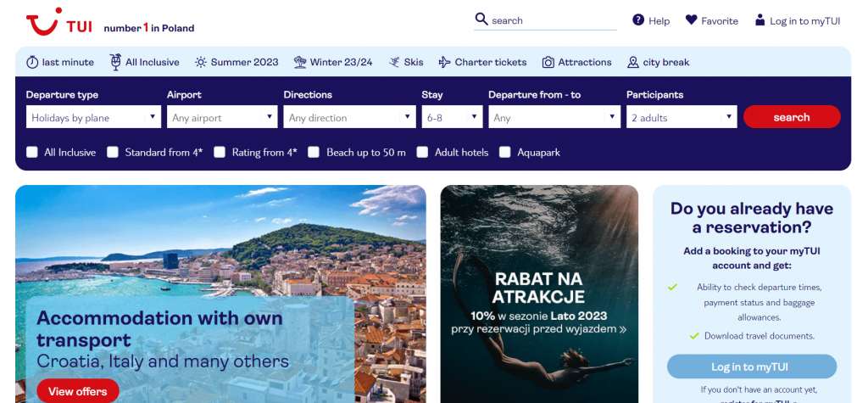Click 'Do you already have a reservation?' heading
868x403 pixels.
pyautogui.click(x=752, y=218)
